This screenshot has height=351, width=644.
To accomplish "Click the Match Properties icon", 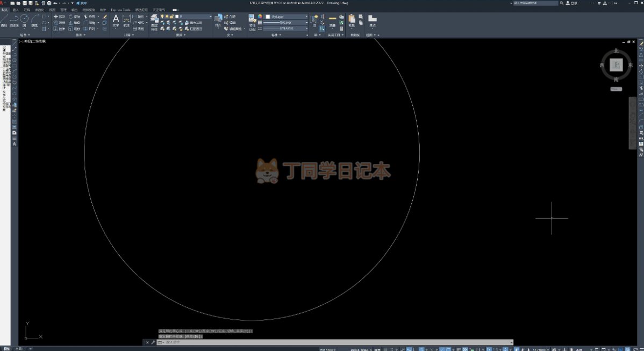I will tap(252, 22).
